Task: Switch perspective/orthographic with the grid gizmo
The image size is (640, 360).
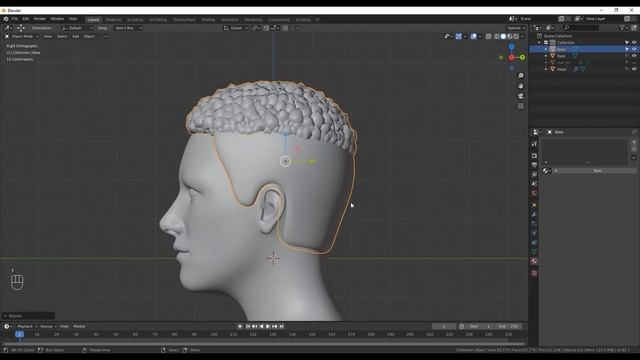Action: click(x=520, y=106)
